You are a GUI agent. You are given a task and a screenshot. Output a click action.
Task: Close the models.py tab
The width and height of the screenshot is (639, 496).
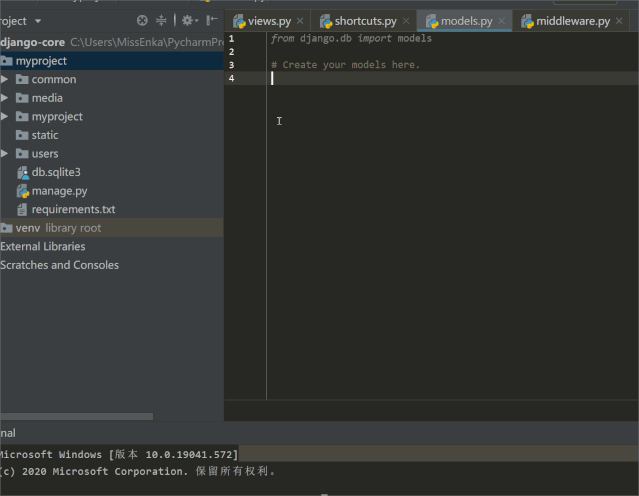point(502,21)
